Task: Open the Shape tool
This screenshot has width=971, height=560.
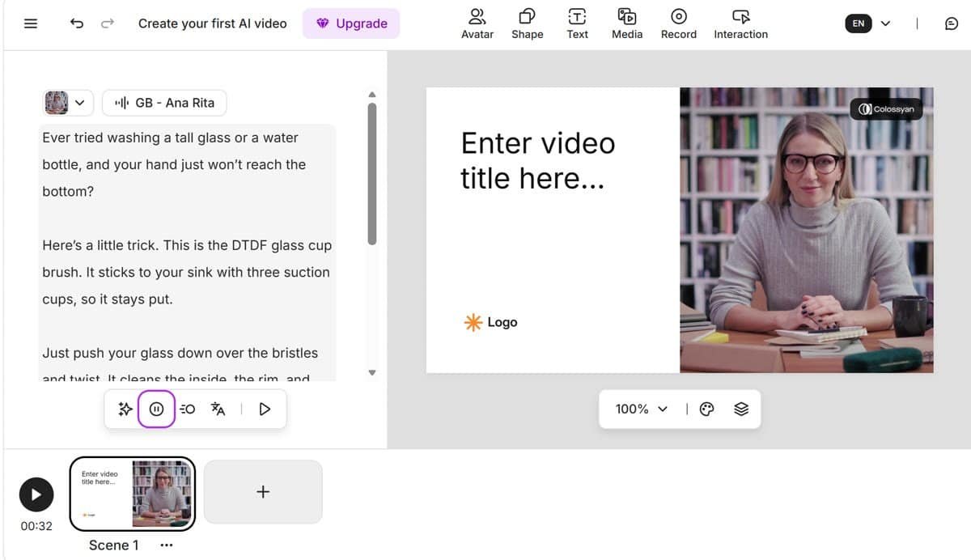Action: click(x=527, y=23)
